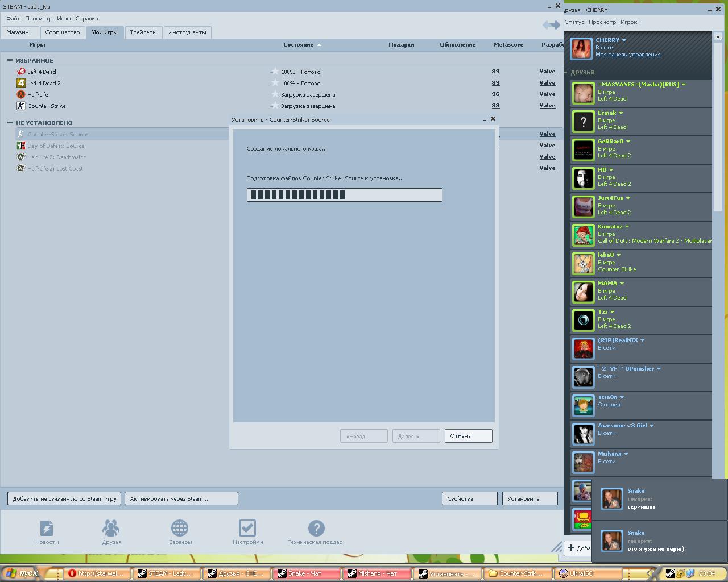This screenshot has width=728, height=582.
Task: Click the Opera icon in the taskbar
Action: click(x=72, y=573)
